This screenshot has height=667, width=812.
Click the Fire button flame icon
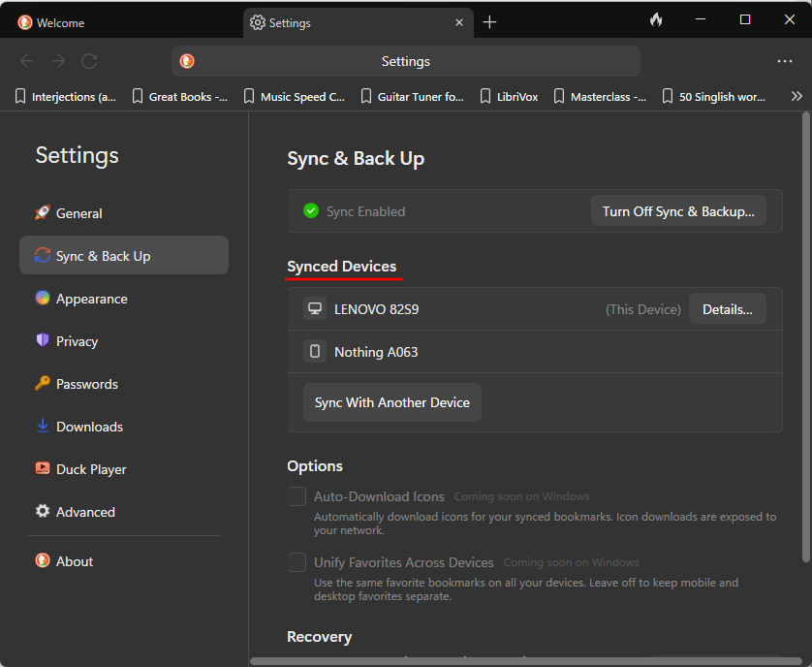coord(656,20)
